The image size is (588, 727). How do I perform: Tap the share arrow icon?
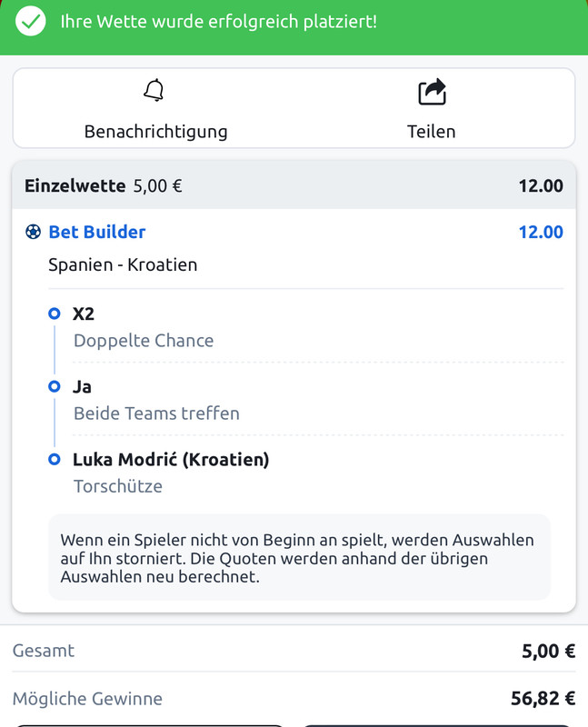432,92
